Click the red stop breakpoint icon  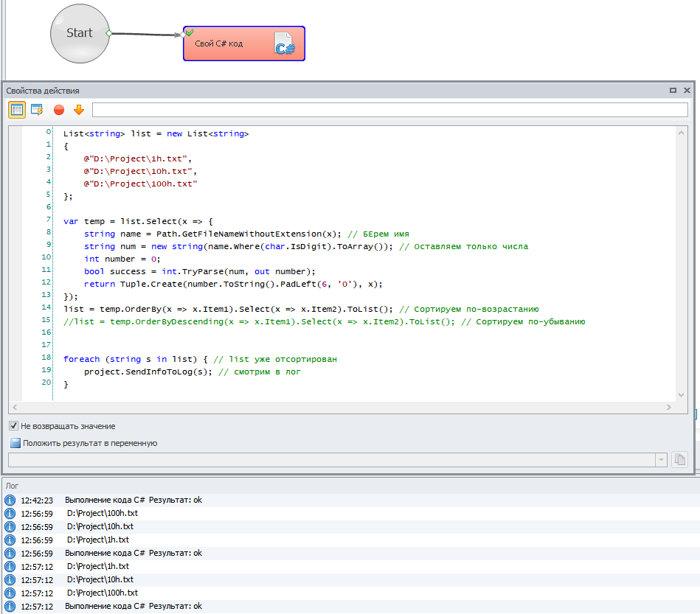pyautogui.click(x=59, y=110)
